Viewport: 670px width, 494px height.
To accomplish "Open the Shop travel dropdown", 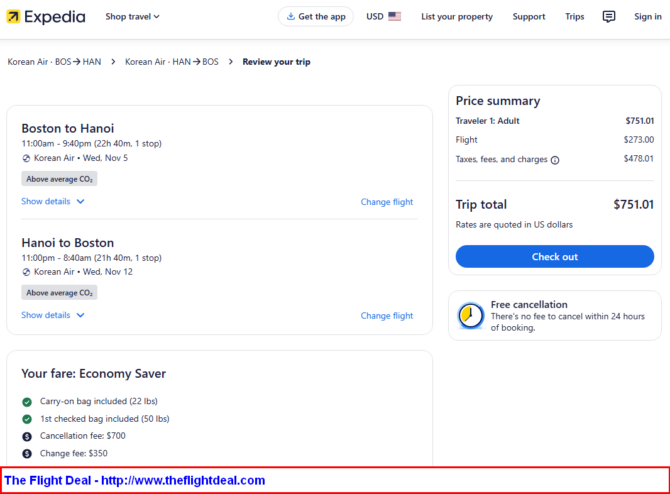I will 132,16.
